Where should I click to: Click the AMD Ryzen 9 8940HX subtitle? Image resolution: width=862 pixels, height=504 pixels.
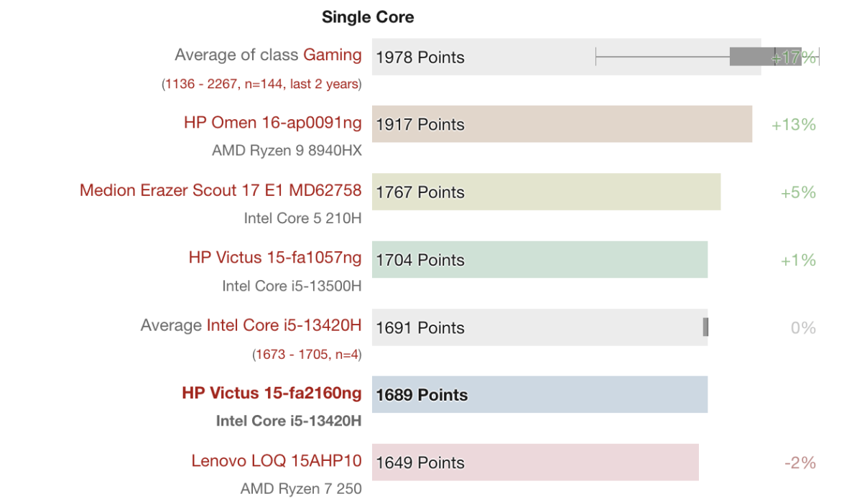(x=287, y=151)
